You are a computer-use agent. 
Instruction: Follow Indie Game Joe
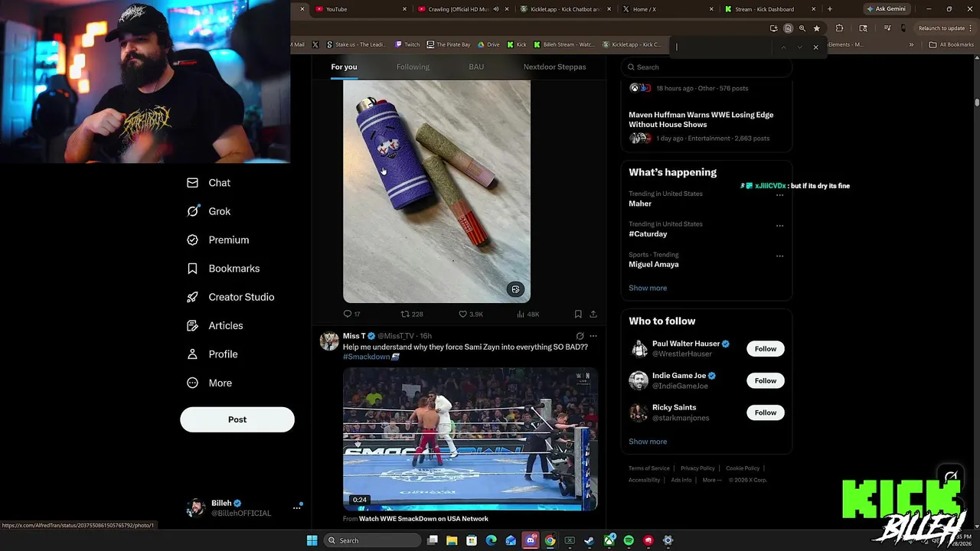766,380
